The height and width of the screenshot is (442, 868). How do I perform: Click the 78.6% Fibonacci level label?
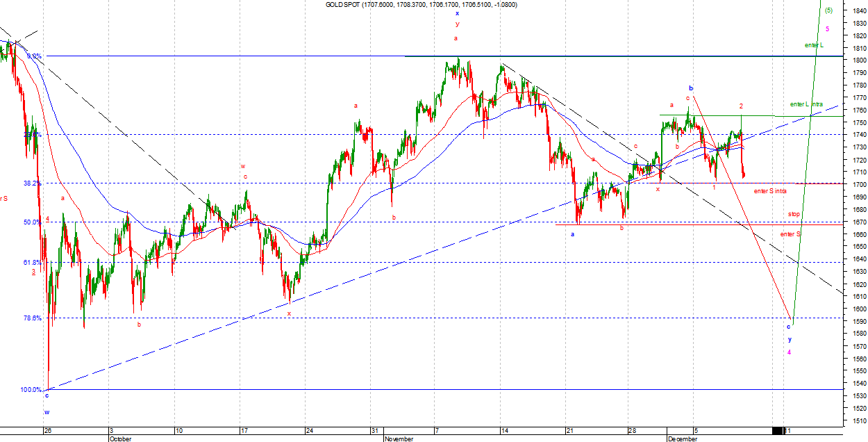(32, 318)
